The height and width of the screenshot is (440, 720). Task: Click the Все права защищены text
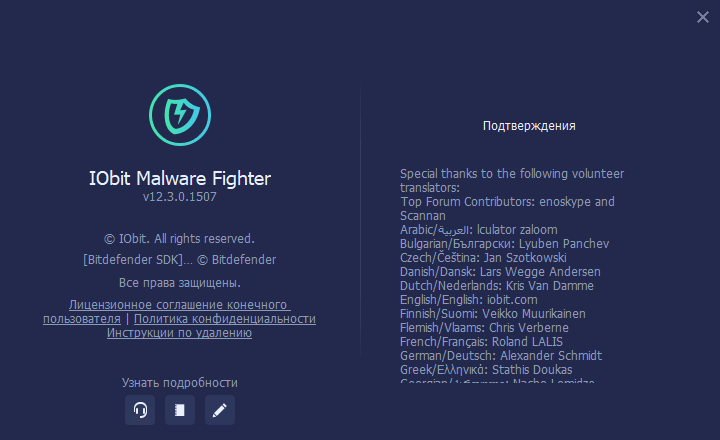[180, 283]
